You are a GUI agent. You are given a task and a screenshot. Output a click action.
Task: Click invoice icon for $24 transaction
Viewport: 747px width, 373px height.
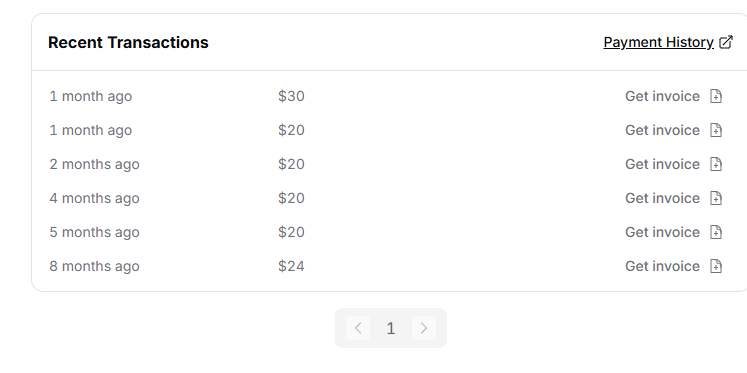click(x=716, y=266)
